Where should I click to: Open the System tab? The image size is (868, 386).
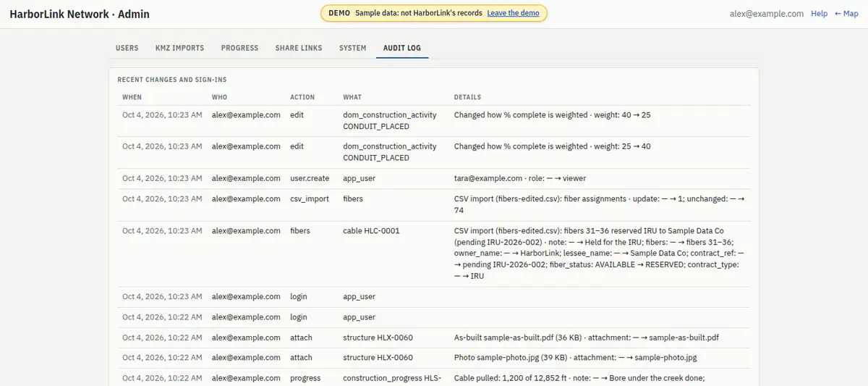pyautogui.click(x=353, y=48)
